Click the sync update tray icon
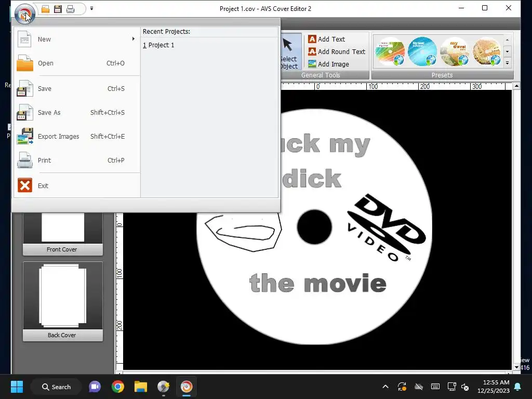 pyautogui.click(x=402, y=387)
